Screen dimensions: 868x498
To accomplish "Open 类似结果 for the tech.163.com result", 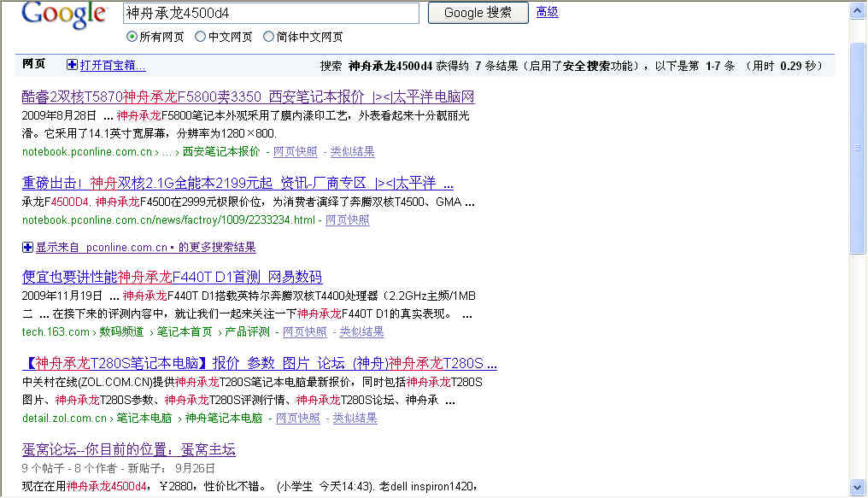I will (361, 331).
